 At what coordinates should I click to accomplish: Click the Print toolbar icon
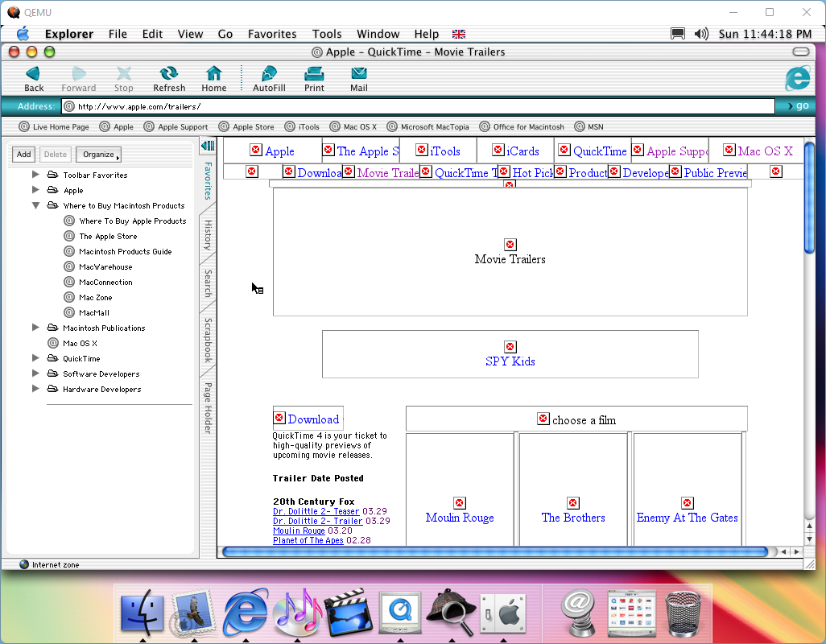click(314, 74)
